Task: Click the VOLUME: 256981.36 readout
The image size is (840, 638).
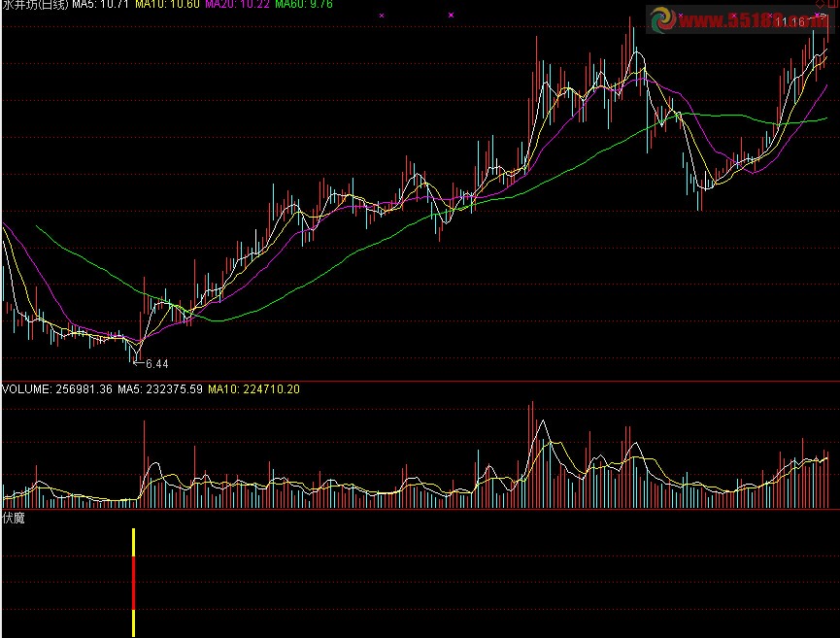Action: pos(57,389)
